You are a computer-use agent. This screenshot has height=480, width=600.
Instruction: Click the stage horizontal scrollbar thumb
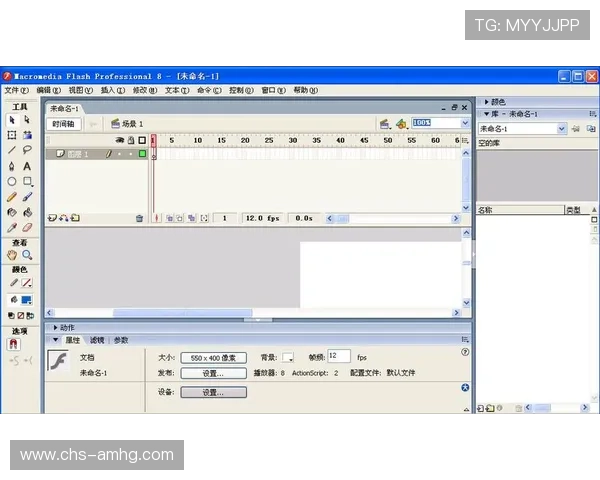tap(183, 313)
